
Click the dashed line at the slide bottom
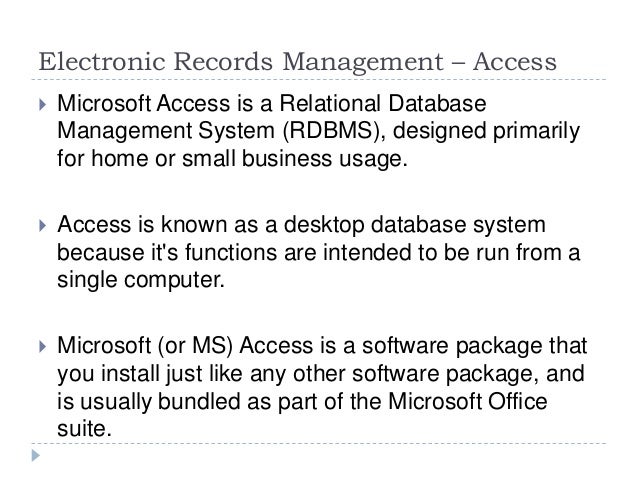coord(319,443)
